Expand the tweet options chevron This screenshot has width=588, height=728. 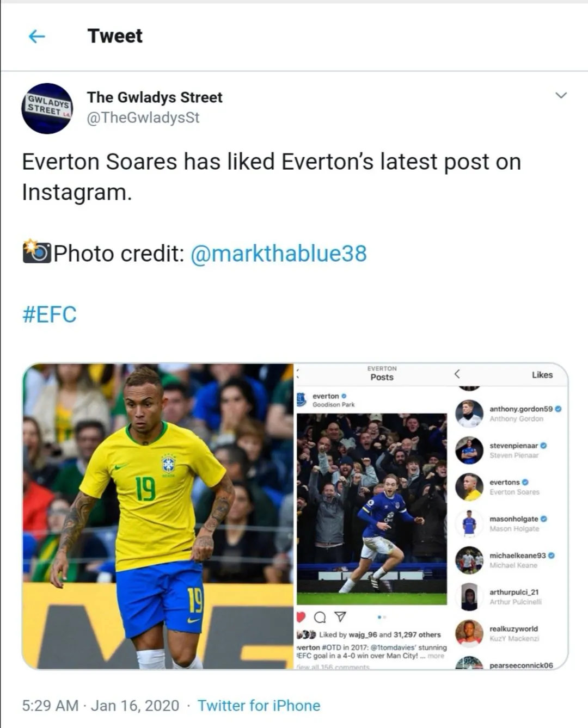click(561, 95)
